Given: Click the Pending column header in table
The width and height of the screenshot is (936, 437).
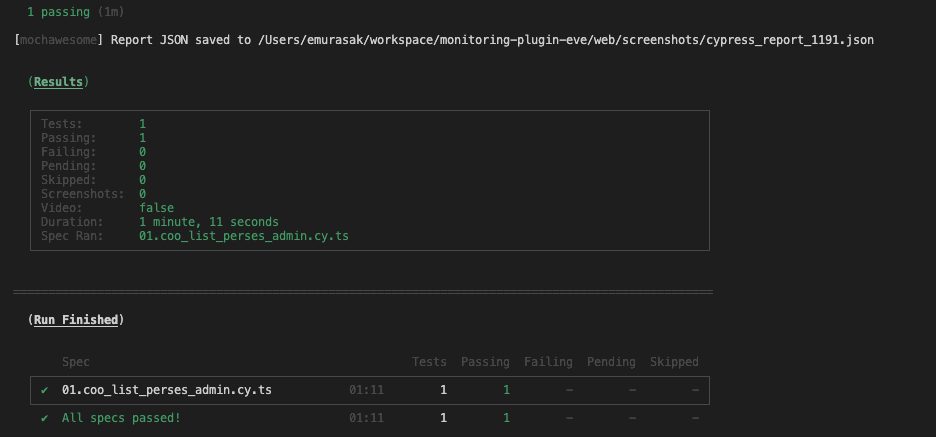Looking at the screenshot, I should pyautogui.click(x=611, y=362).
